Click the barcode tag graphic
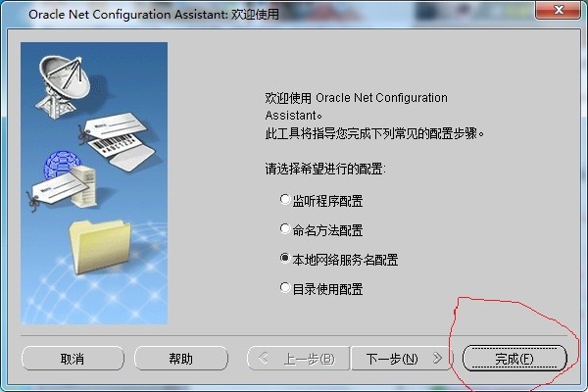This screenshot has height=392, width=588. point(120,146)
